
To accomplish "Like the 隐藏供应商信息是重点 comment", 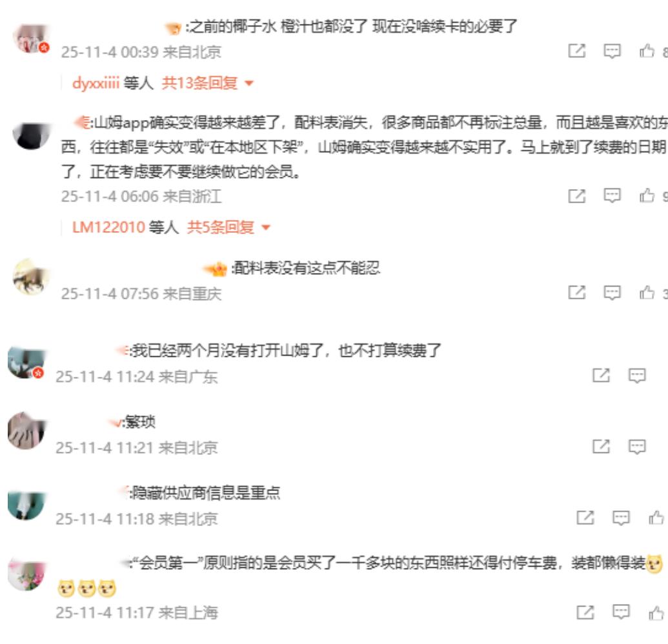I will click(656, 518).
